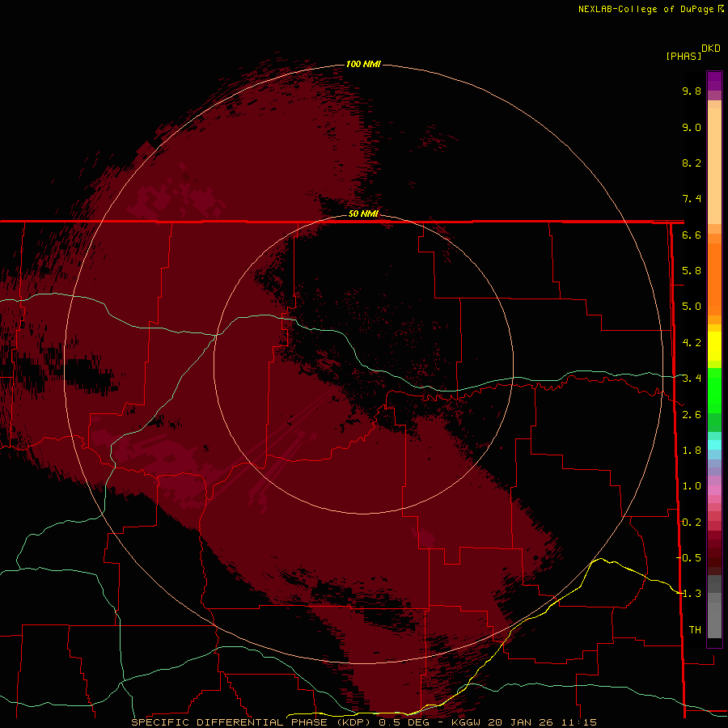728x728 pixels.
Task: Click the cyan segment of legend bar
Action: coord(714,445)
